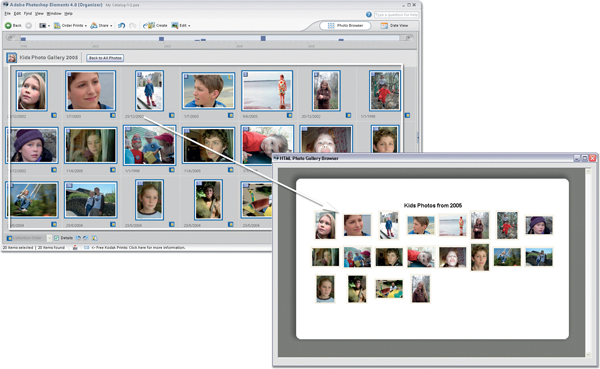600x369 pixels.
Task: Open the Window menu
Action: click(x=54, y=14)
